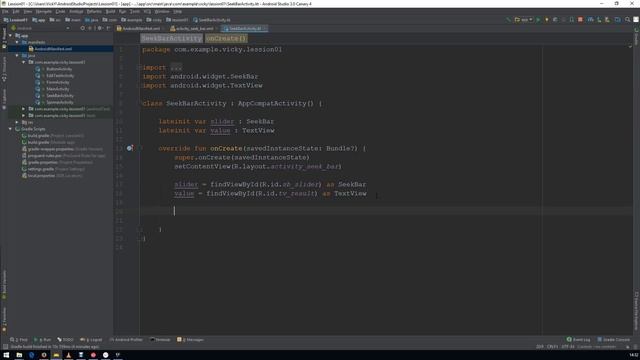Open the Navigate menu

[x=43, y=11]
